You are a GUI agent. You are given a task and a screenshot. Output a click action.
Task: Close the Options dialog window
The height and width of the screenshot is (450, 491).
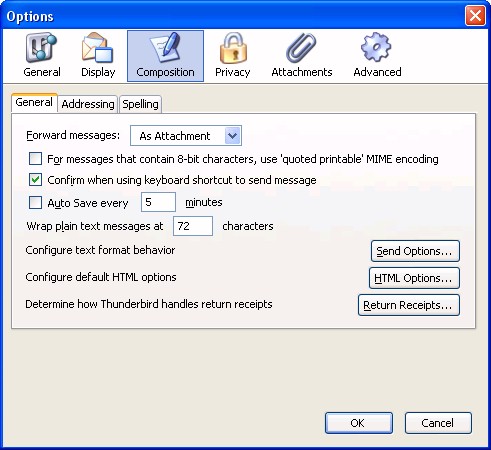coord(475,16)
